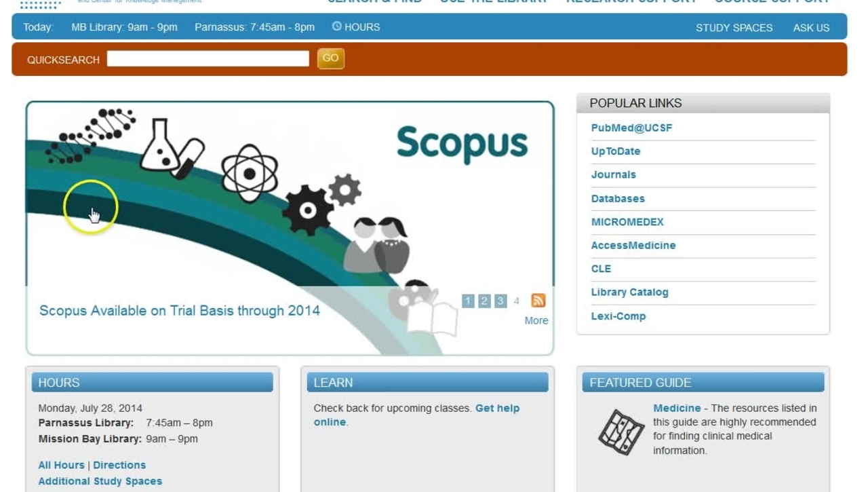868x492 pixels.
Task: Click the LEARN panel header
Action: tap(427, 382)
